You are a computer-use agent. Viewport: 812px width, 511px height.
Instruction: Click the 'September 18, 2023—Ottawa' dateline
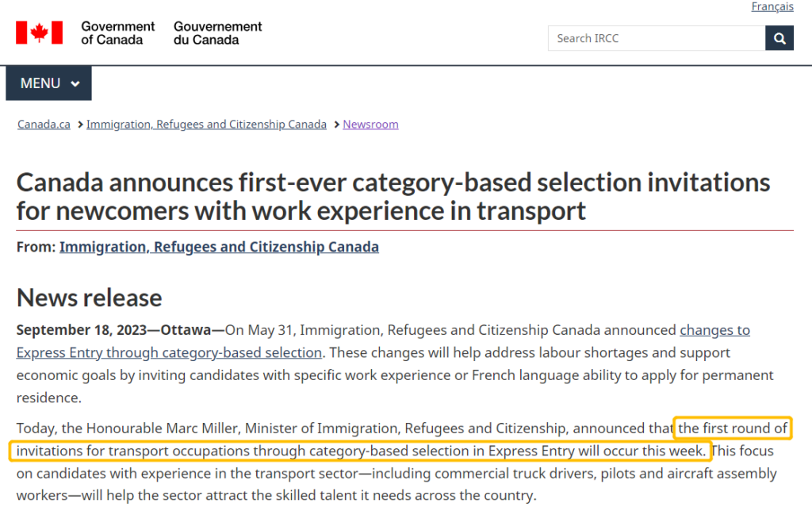click(113, 330)
